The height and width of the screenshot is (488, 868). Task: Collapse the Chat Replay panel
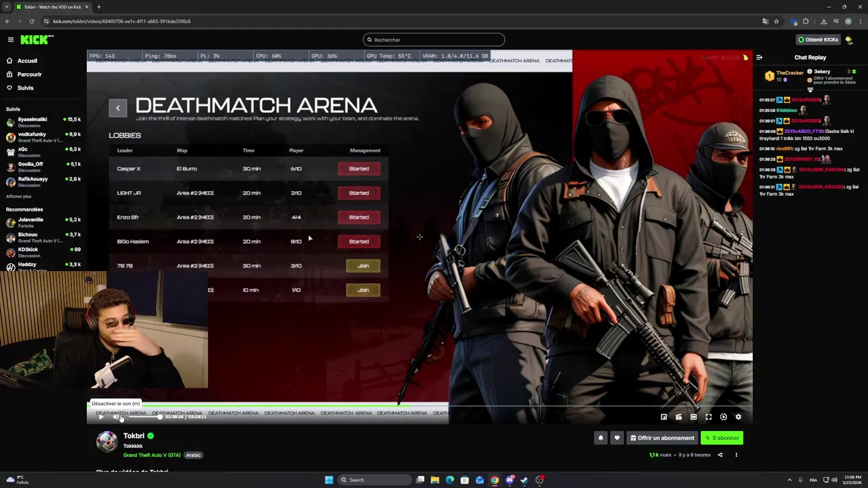[759, 58]
